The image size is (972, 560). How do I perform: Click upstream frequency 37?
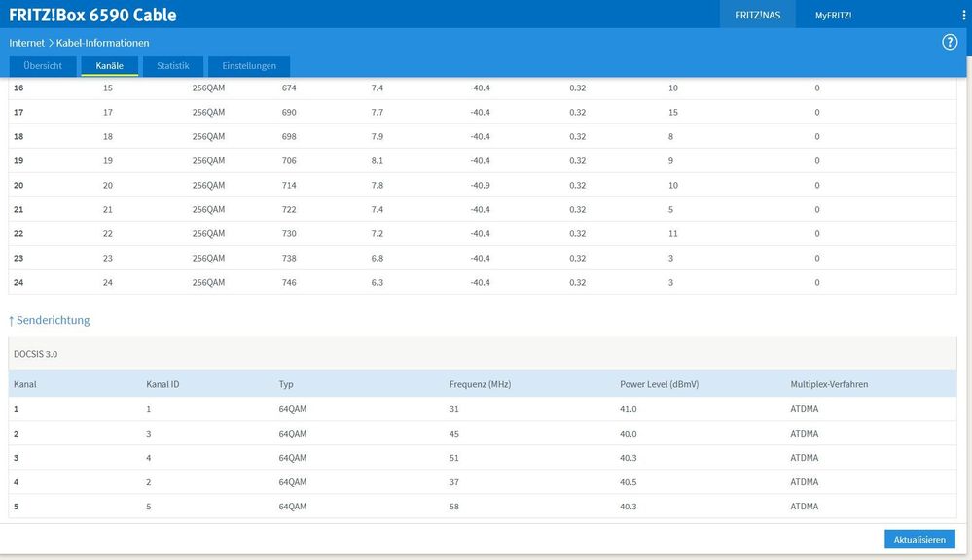pyautogui.click(x=453, y=482)
